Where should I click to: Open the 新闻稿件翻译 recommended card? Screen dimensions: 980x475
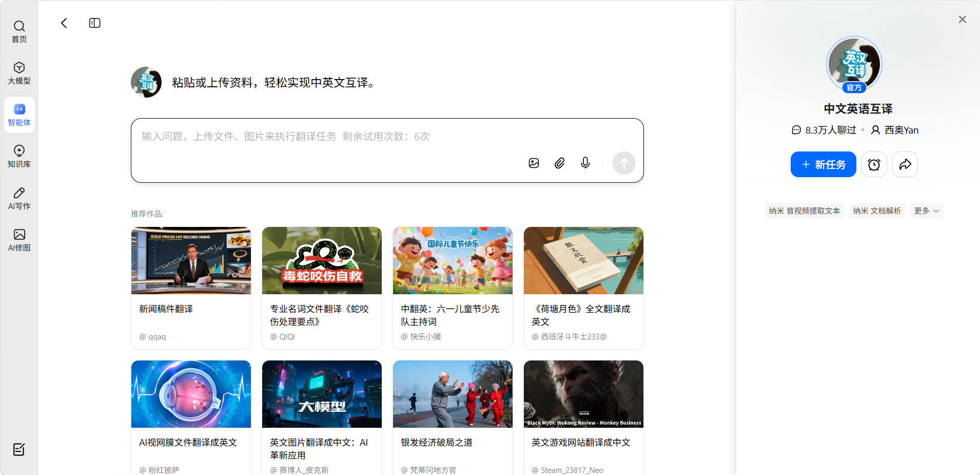point(191,288)
